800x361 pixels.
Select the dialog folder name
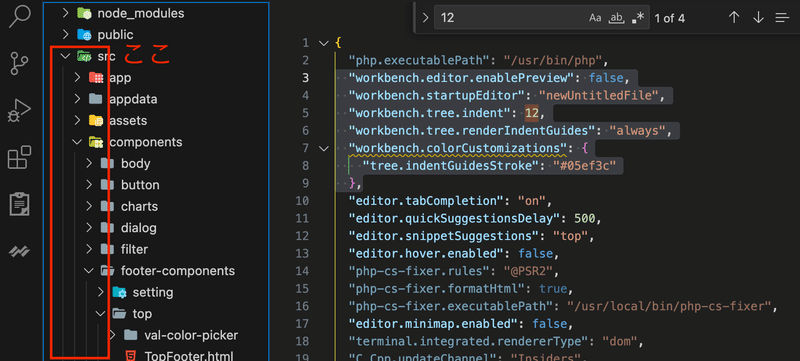pos(139,227)
